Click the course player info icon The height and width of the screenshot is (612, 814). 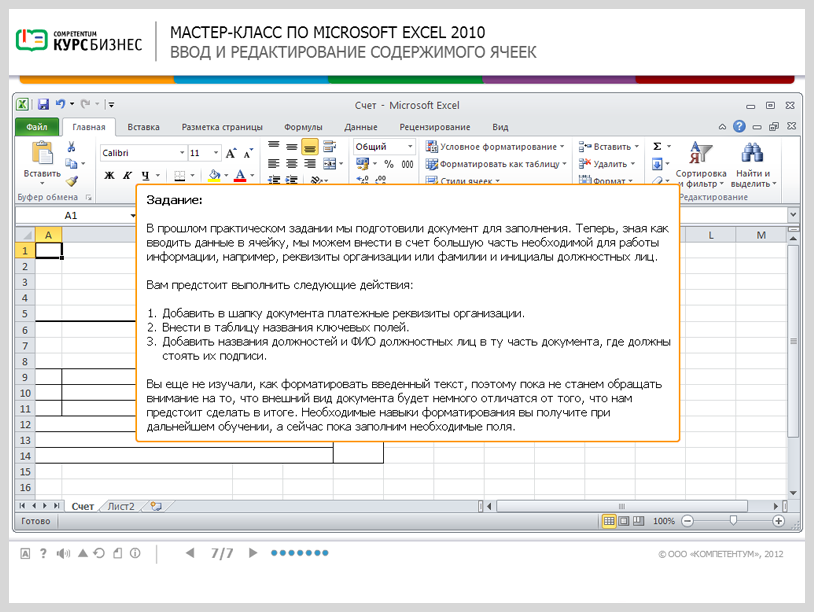tap(135, 553)
